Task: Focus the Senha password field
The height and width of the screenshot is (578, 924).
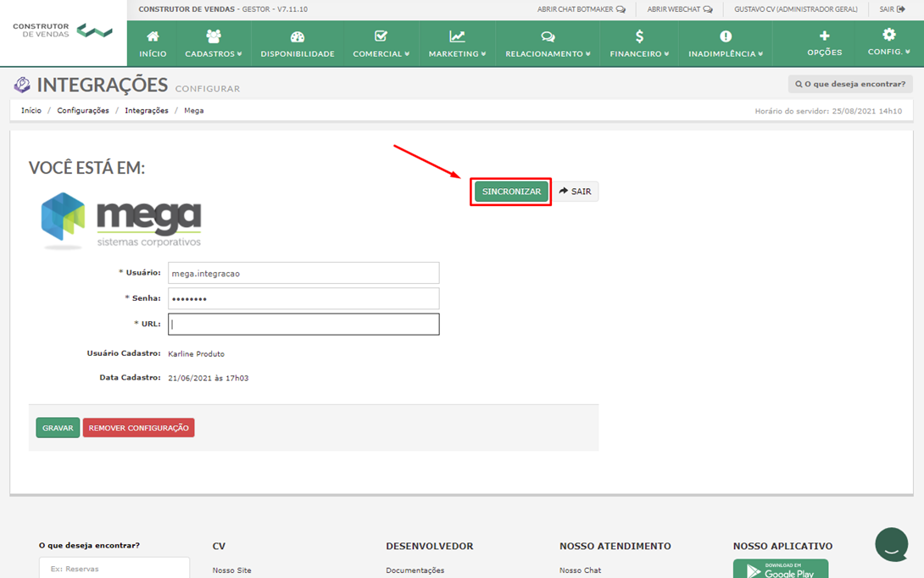Action: pos(303,298)
